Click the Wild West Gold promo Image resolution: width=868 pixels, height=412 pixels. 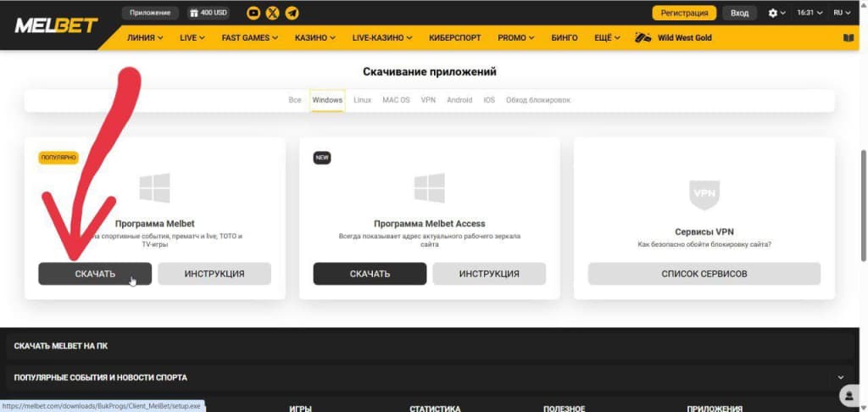[673, 37]
